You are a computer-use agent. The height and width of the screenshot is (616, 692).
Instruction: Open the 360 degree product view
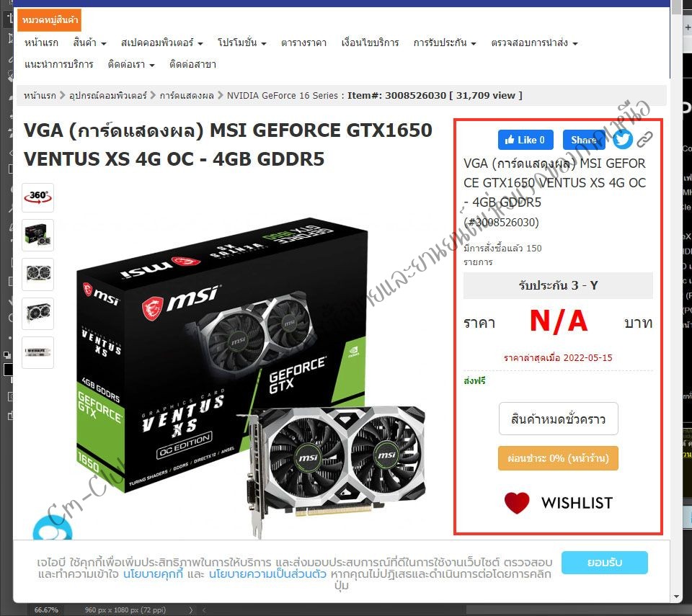click(x=38, y=197)
